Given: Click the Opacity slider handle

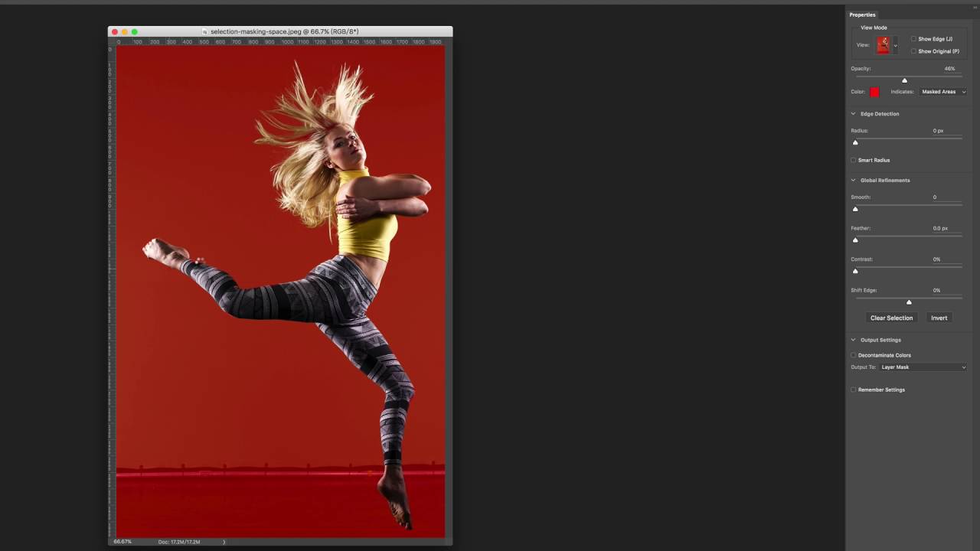Looking at the screenshot, I should (904, 80).
